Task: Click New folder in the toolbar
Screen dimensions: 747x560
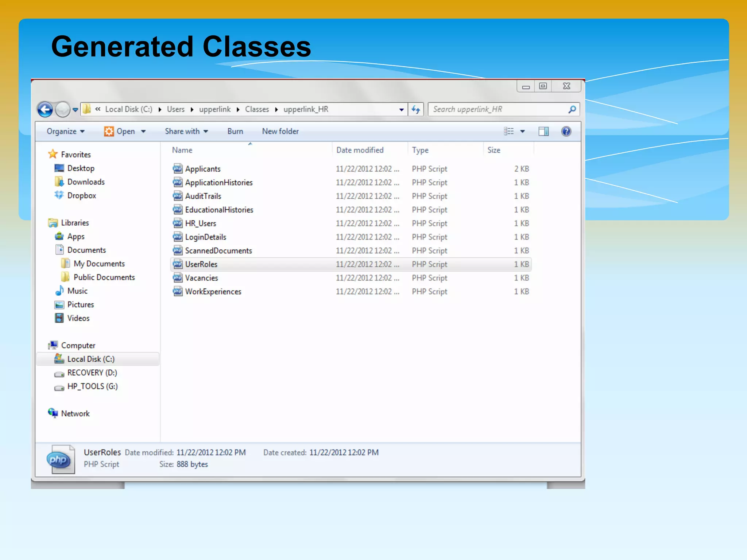Action: [x=280, y=131]
